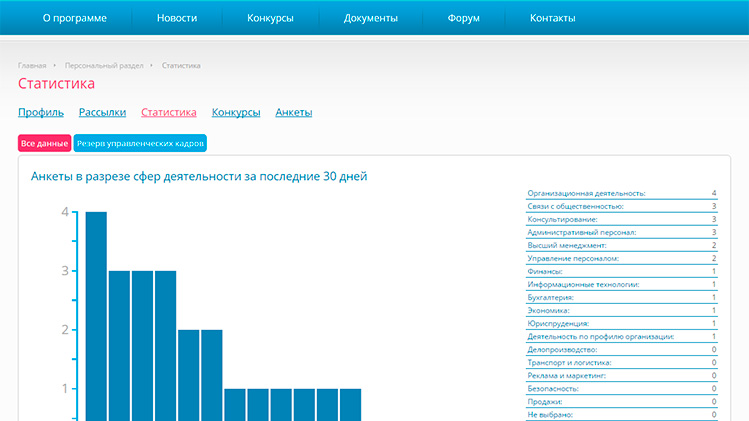The height and width of the screenshot is (421, 749).
Task: Click the Управление персоналом row
Action: coord(621,259)
